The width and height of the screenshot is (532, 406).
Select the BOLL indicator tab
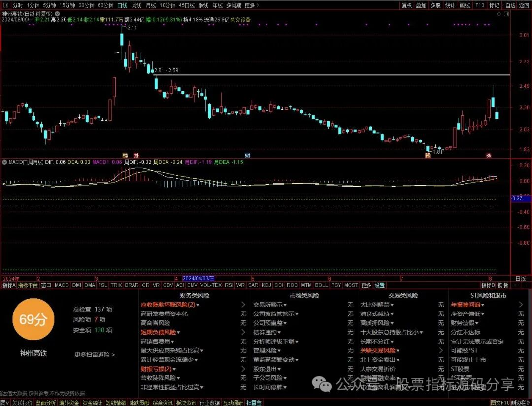pos(321,286)
